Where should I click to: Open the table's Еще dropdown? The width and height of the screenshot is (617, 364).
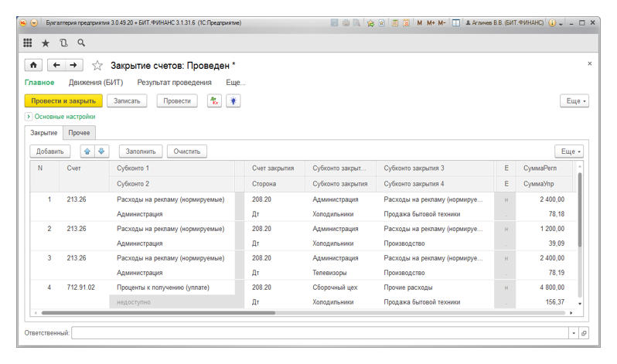click(568, 151)
